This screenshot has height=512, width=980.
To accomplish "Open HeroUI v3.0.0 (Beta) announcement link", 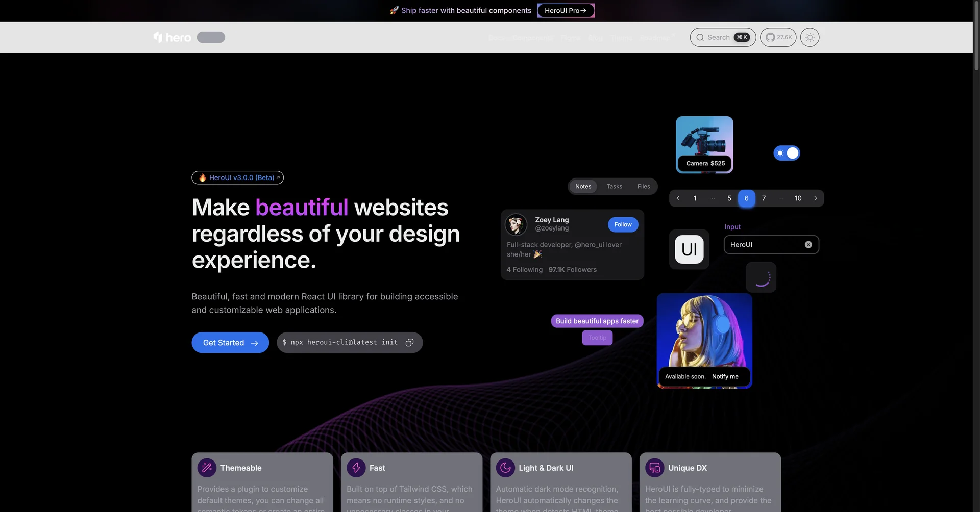I will pyautogui.click(x=238, y=177).
